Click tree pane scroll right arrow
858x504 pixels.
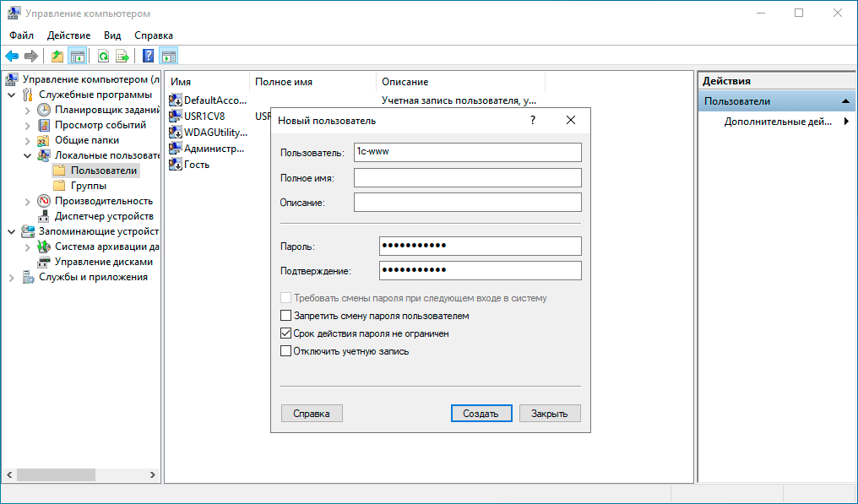[153, 474]
